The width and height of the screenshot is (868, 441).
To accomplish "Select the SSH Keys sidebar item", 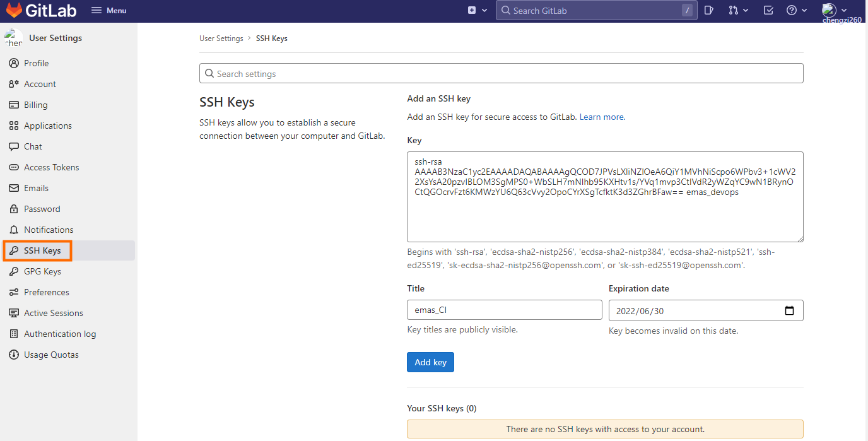I will pyautogui.click(x=69, y=250).
